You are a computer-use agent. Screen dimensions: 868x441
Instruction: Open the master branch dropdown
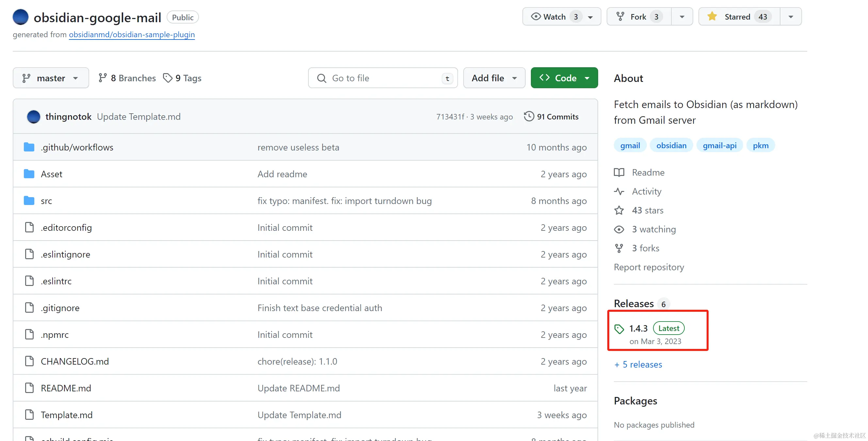tap(51, 78)
